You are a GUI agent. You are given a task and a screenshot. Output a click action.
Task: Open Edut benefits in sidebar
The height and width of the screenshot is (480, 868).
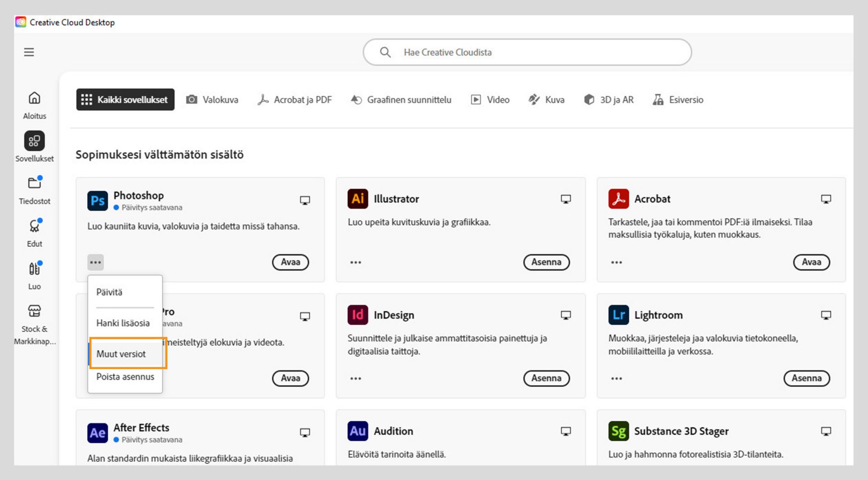pos(34,232)
